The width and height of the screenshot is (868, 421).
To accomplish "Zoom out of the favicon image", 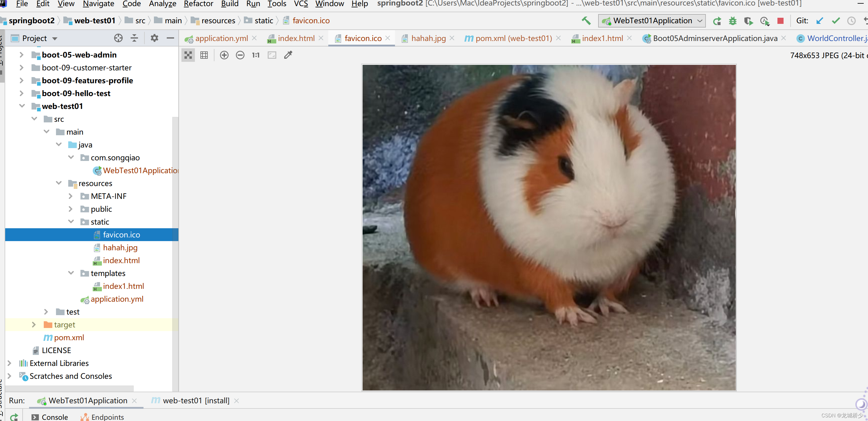I will [240, 55].
